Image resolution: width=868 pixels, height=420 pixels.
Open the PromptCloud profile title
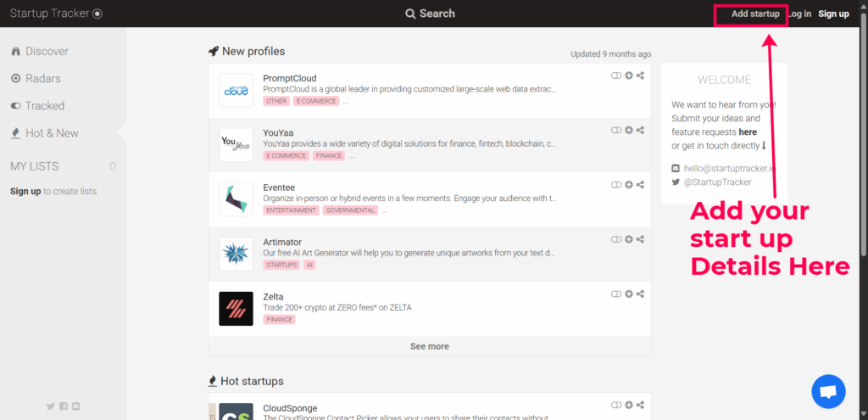[x=290, y=78]
